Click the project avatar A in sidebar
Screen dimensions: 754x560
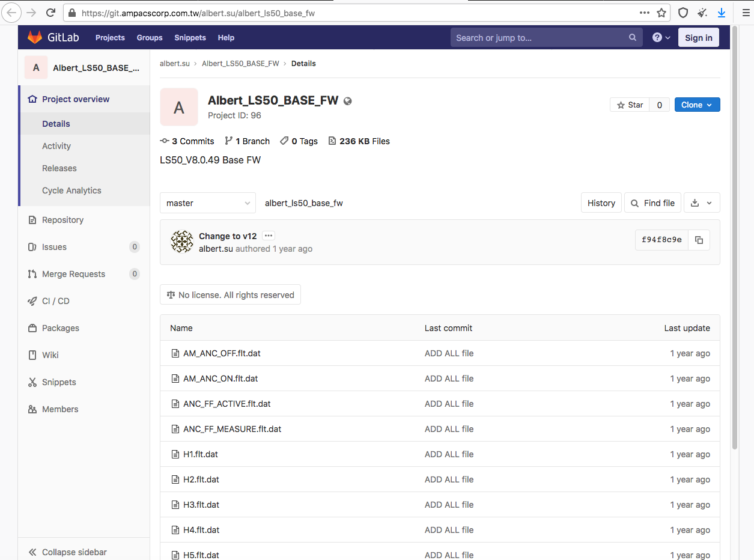(36, 67)
